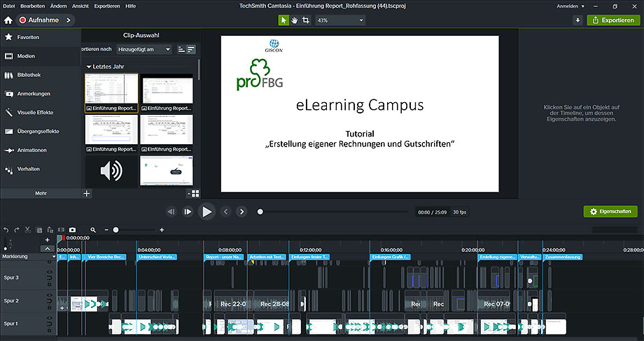Click the timeline zoom magnifier icon
The width and height of the screenshot is (644, 341).
93,230
